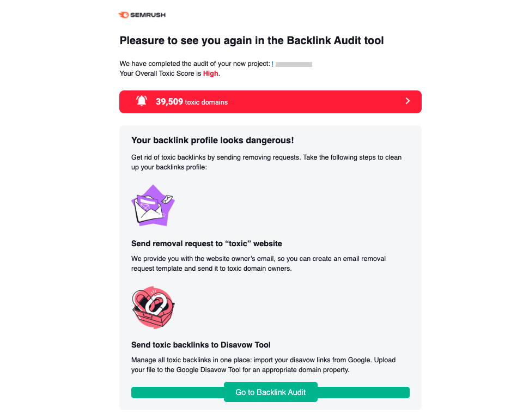This screenshot has height=420, width=529.
Task: Click the website owner's email description paragraph
Action: pyautogui.click(x=258, y=264)
